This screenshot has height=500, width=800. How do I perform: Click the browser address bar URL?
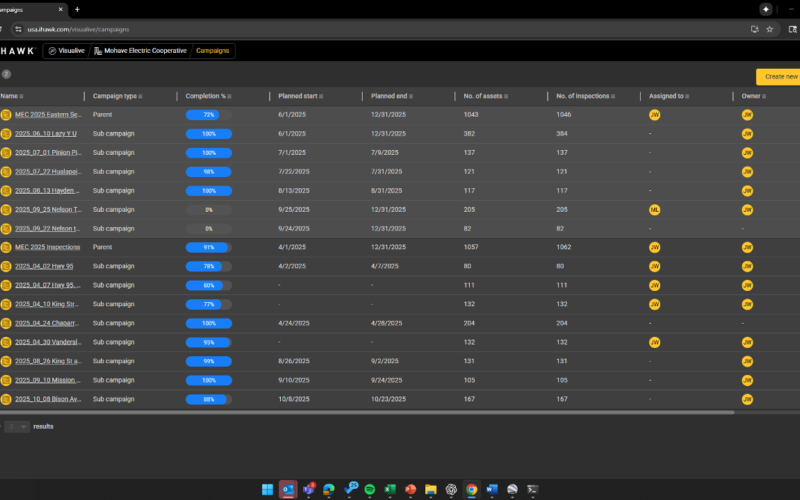click(85, 30)
